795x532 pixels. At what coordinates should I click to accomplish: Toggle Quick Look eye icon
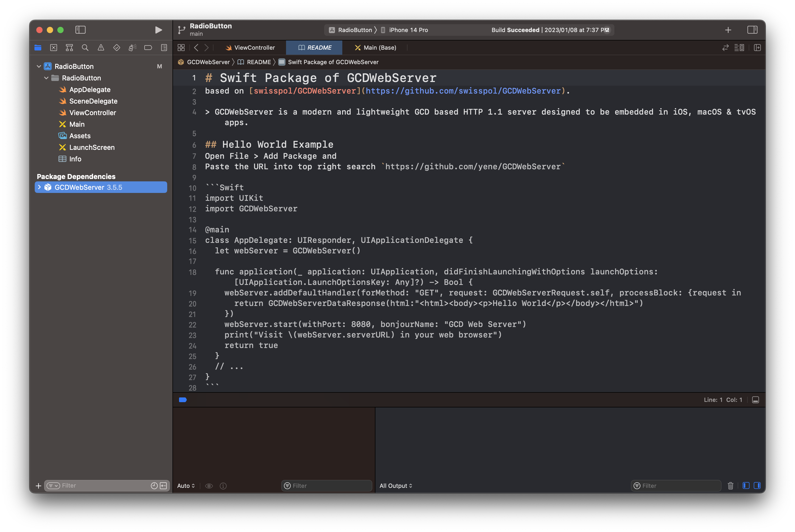pos(209,485)
